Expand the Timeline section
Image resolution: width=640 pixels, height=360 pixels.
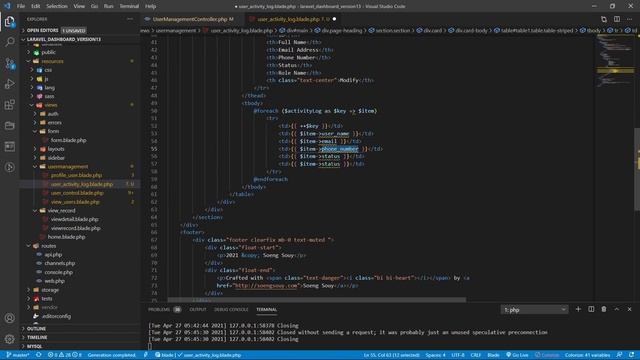click(80, 337)
